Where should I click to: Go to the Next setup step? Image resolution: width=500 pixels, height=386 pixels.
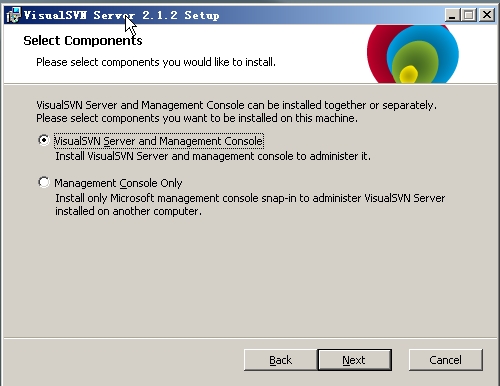click(x=355, y=360)
